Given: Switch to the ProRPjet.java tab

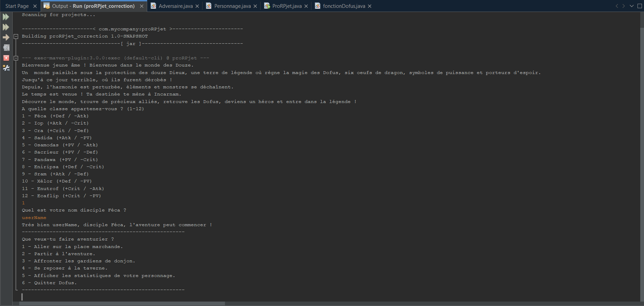Looking at the screenshot, I should pyautogui.click(x=286, y=6).
